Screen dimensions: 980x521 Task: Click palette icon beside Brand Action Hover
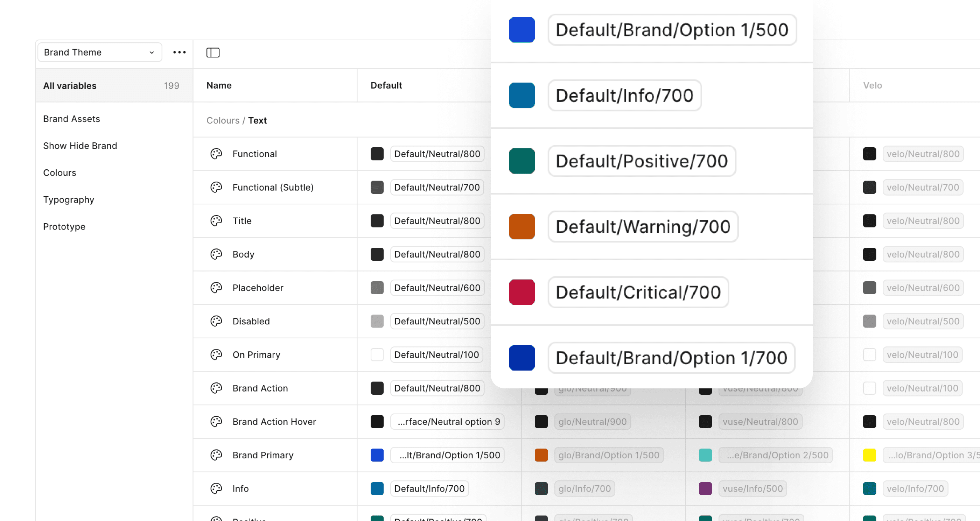pyautogui.click(x=216, y=421)
